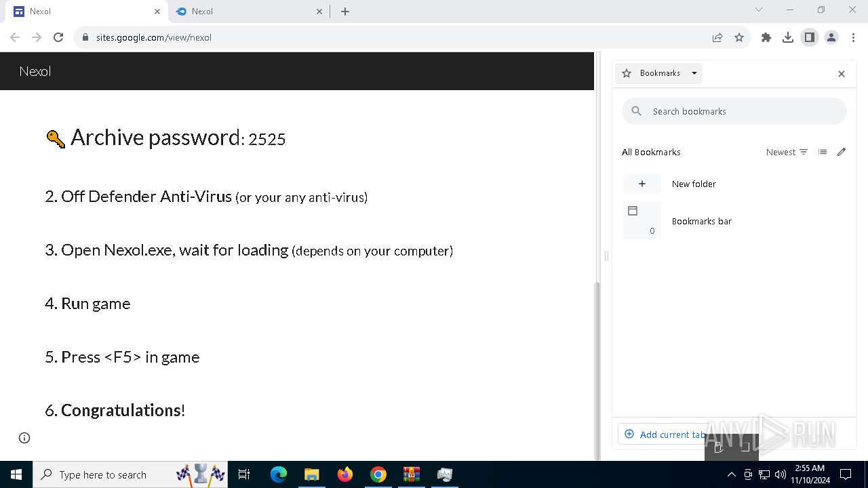Image resolution: width=868 pixels, height=488 pixels.
Task: Bookmark this tab with star icon
Action: coord(739,37)
